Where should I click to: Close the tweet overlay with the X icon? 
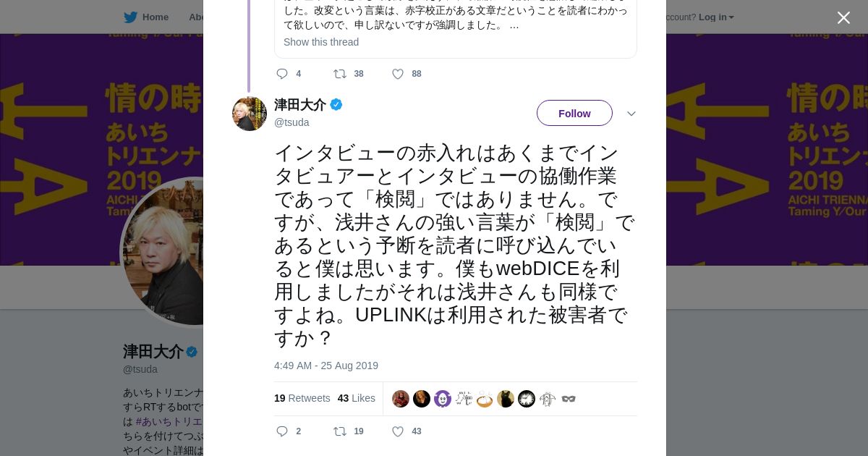tap(843, 18)
